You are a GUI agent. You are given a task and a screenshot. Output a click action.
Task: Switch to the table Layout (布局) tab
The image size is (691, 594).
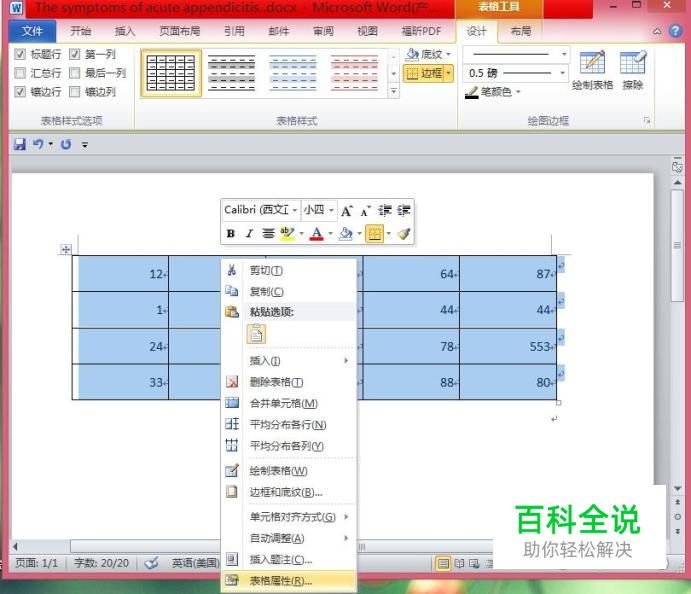click(x=520, y=31)
